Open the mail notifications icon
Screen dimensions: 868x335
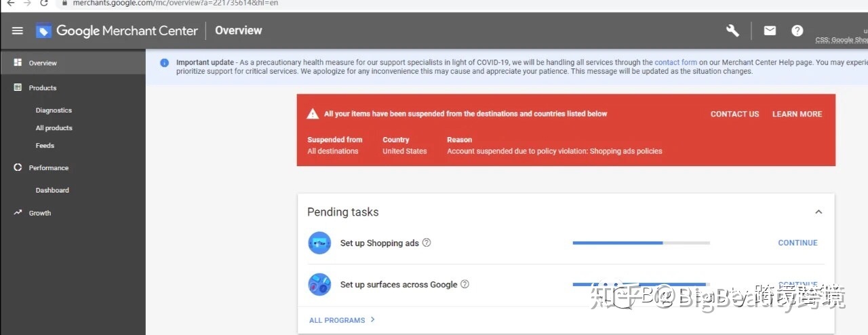tap(770, 31)
